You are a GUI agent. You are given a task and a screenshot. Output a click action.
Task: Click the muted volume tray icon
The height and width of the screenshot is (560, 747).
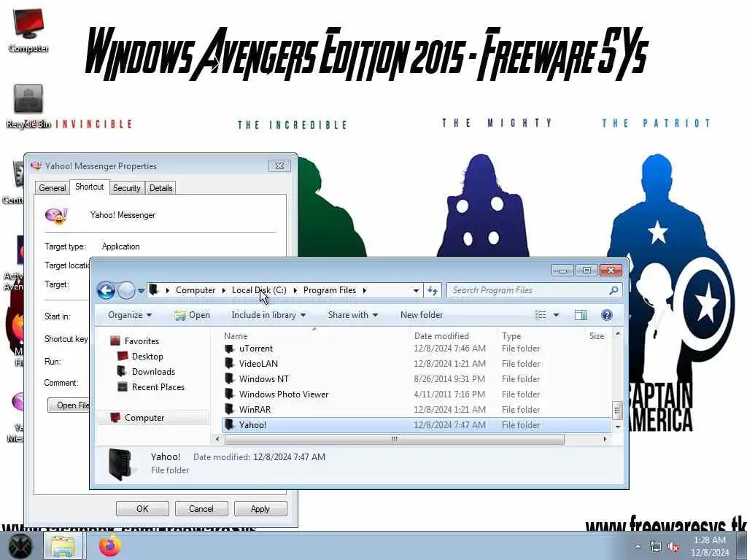tap(673, 547)
